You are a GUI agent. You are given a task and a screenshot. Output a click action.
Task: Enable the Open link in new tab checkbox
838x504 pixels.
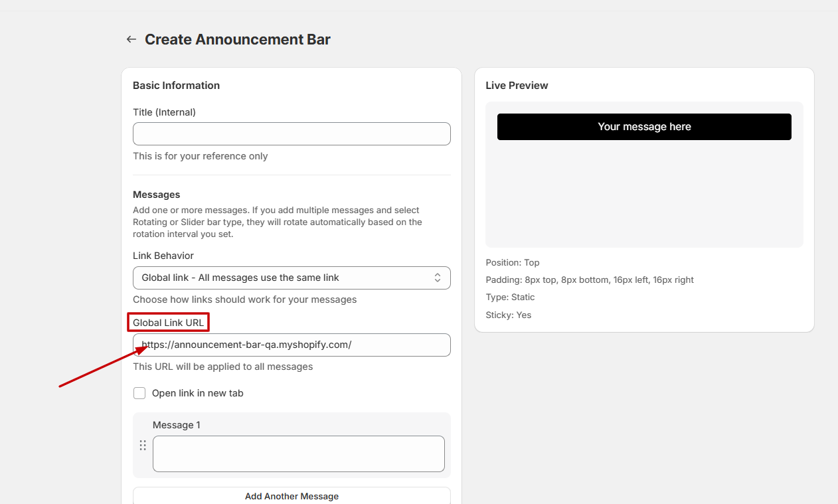click(x=139, y=393)
